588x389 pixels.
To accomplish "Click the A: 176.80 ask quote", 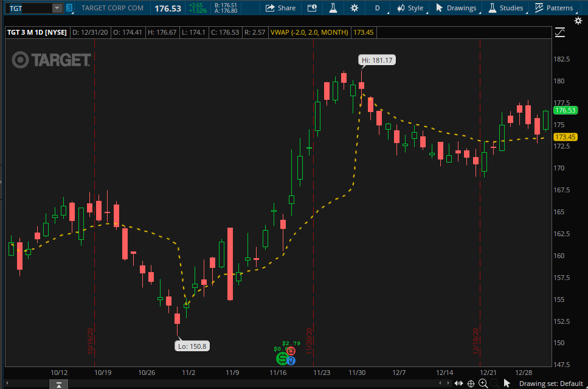I will (226, 11).
